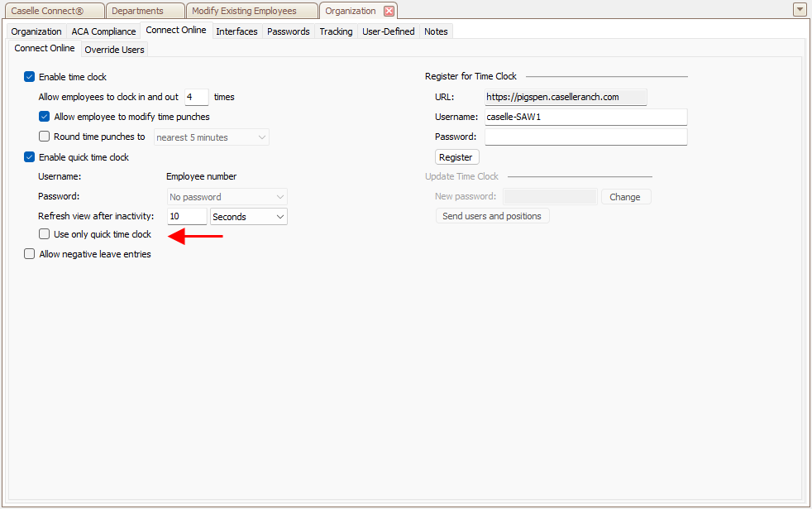
Task: Disable Allow employee to modify time punches
Action: (45, 117)
